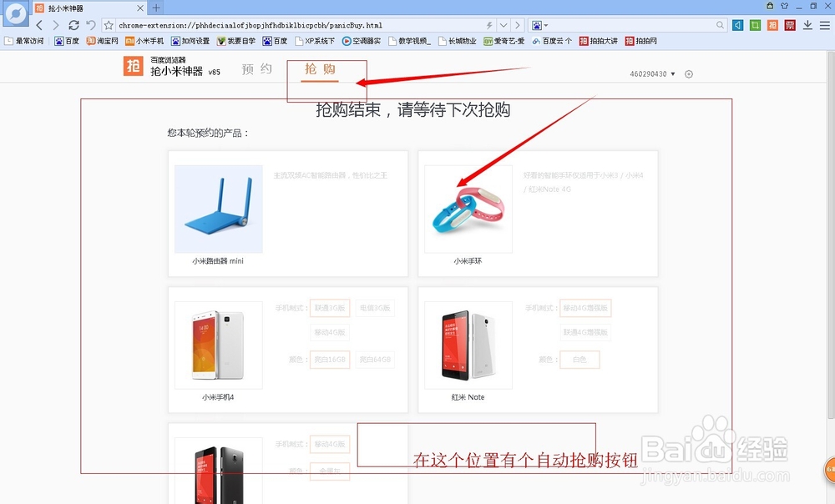Select 联通4G增强版 for 红米 Note
Screen dimensions: 835x504
(585, 332)
